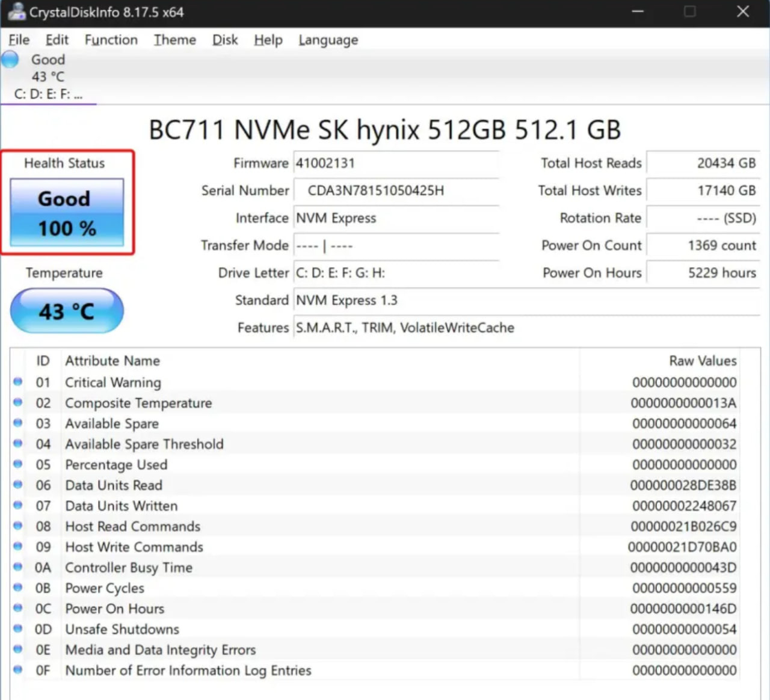Open the Theme menu
This screenshot has width=770, height=700.
coord(174,40)
